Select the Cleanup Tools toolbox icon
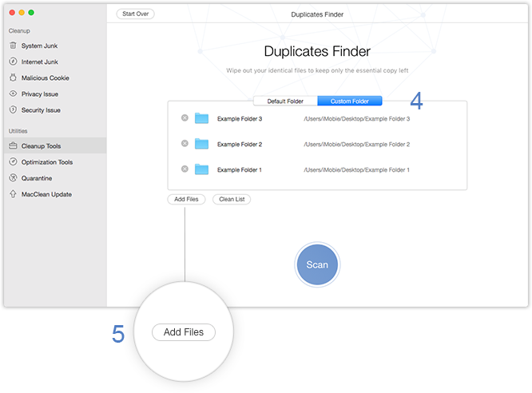The width and height of the screenshot is (532, 393). (x=13, y=145)
